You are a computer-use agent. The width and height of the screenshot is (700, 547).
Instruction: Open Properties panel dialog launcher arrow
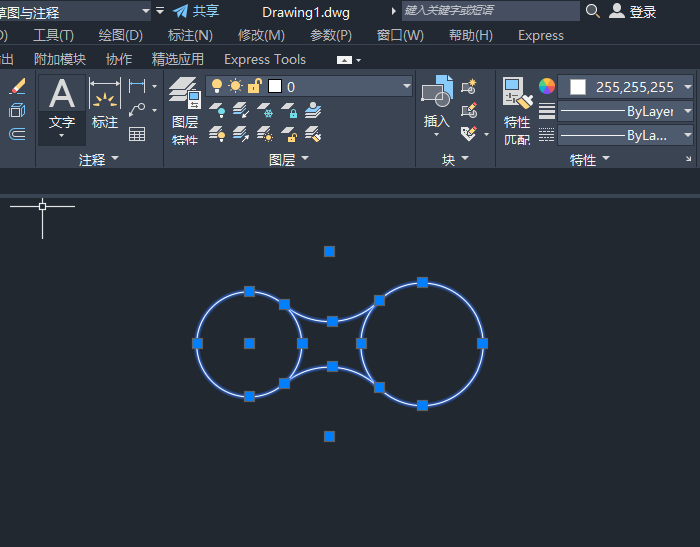pyautogui.click(x=688, y=159)
